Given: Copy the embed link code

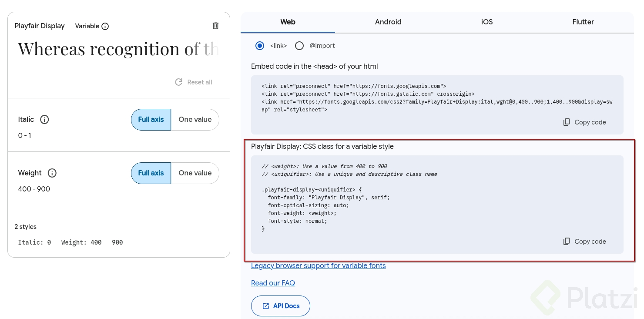Looking at the screenshot, I should [x=584, y=122].
